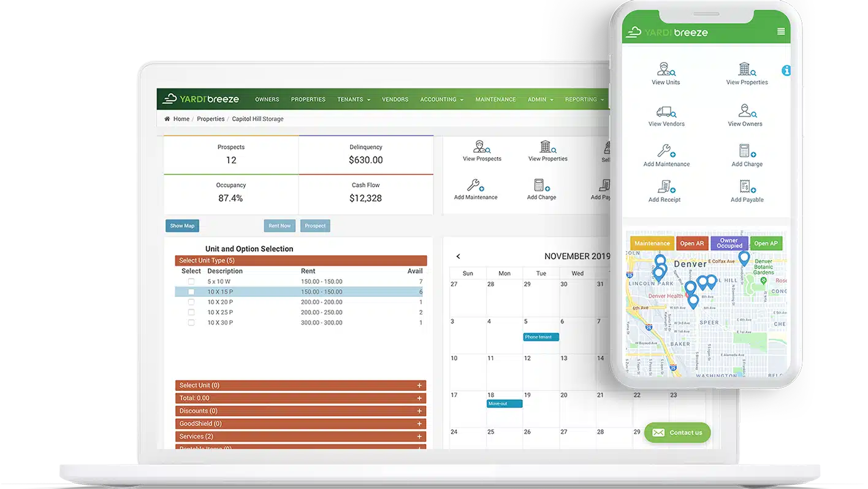Open View Prospects icon on laptop dashboard
This screenshot has height=489, width=868.
point(482,147)
